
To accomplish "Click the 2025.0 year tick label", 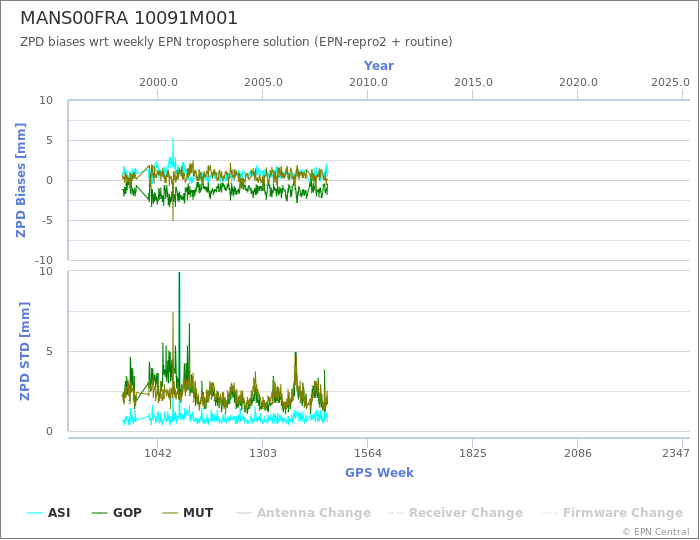I will coord(670,83).
